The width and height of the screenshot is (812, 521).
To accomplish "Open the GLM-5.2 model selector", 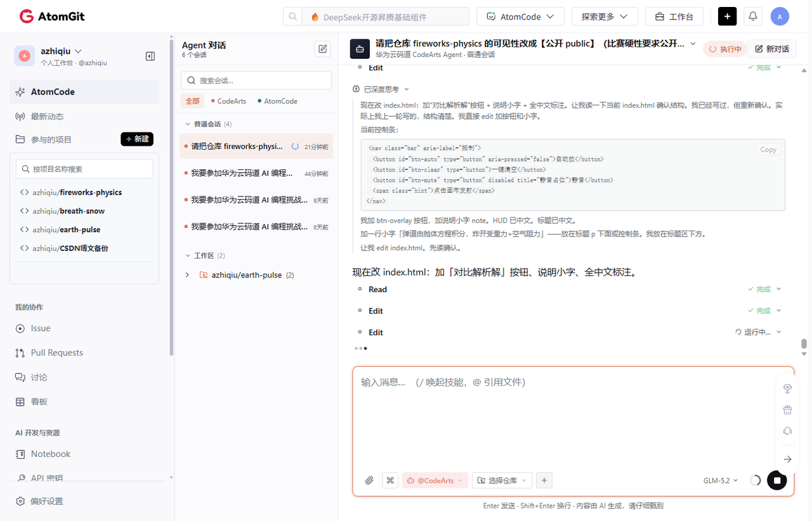I will click(721, 480).
